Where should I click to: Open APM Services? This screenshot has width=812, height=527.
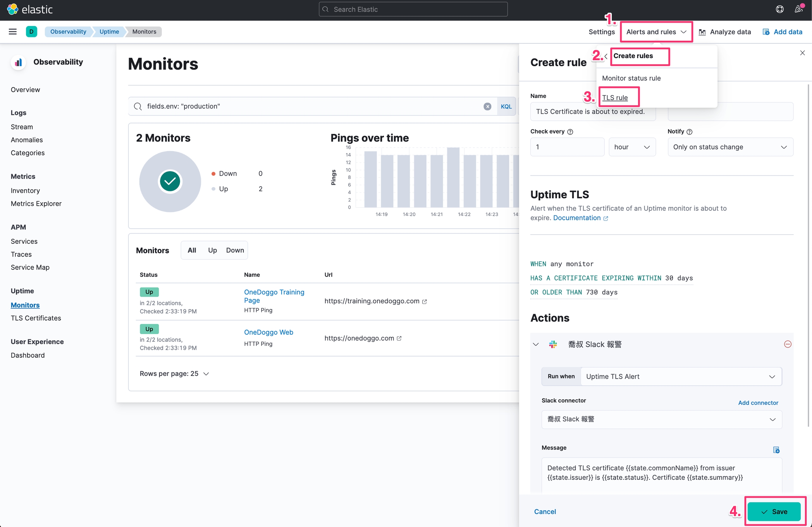coord(24,241)
